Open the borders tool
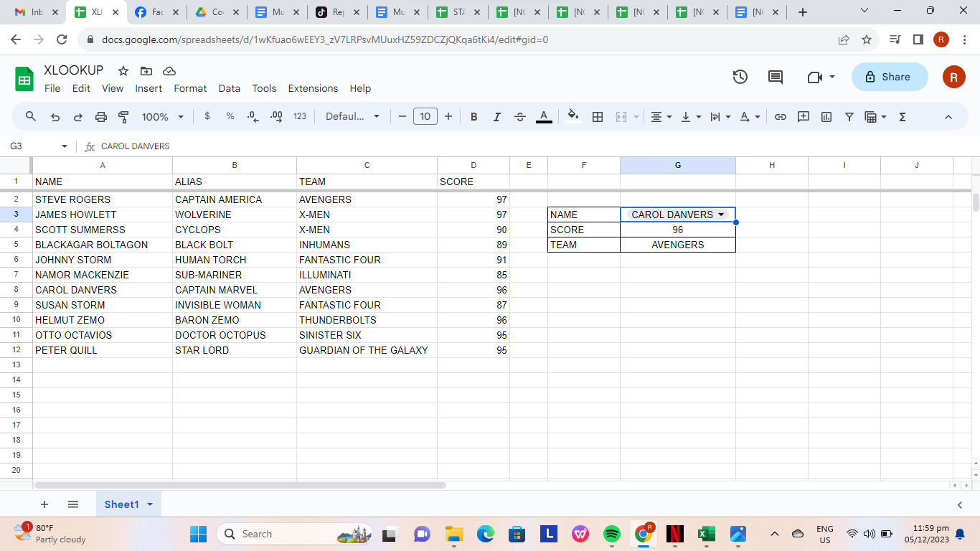The width and height of the screenshot is (980, 551). pyautogui.click(x=597, y=116)
